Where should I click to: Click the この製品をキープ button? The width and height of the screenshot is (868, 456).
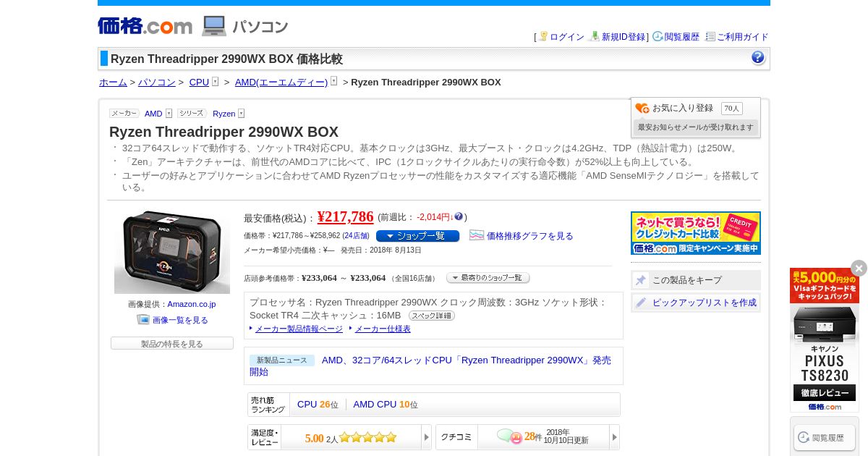[x=696, y=280]
